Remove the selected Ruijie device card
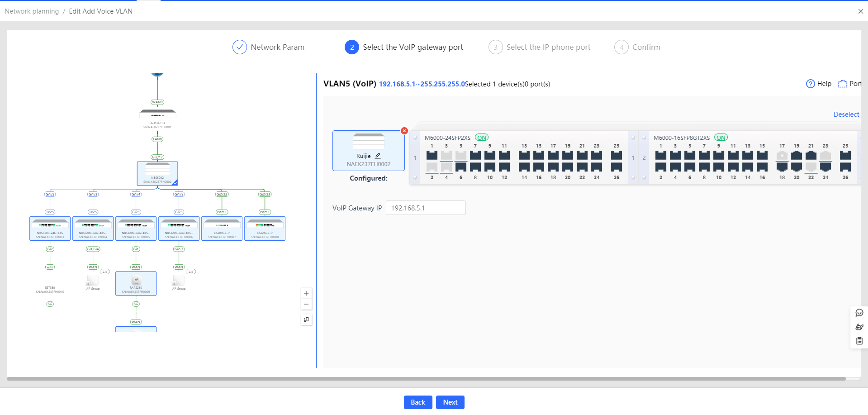 404,131
